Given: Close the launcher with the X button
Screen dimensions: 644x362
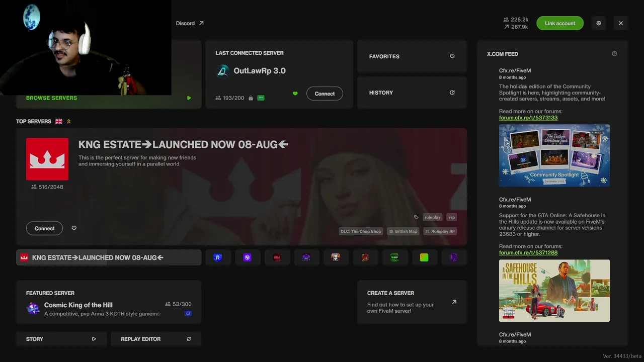Looking at the screenshot, I should click(x=621, y=23).
